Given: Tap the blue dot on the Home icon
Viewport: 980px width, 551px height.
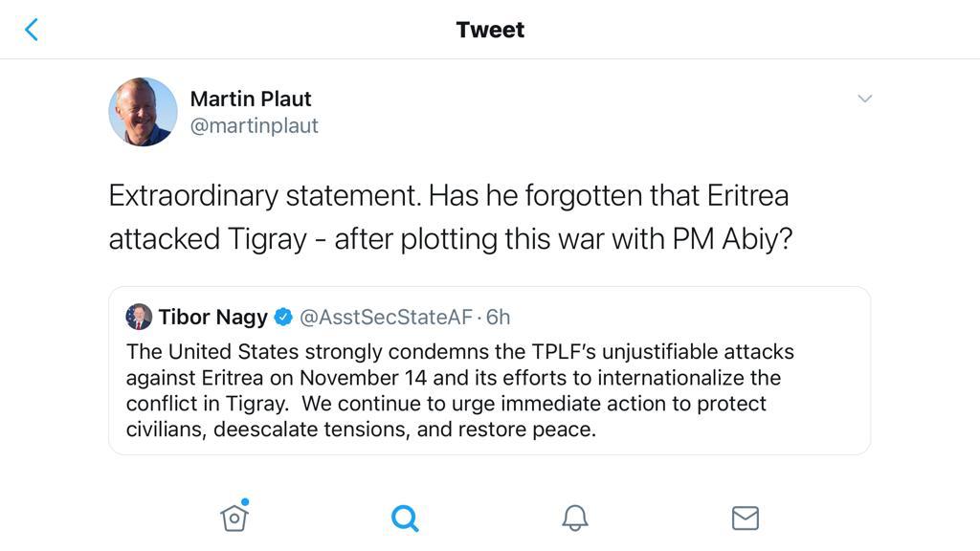Looking at the screenshot, I should (x=245, y=501).
